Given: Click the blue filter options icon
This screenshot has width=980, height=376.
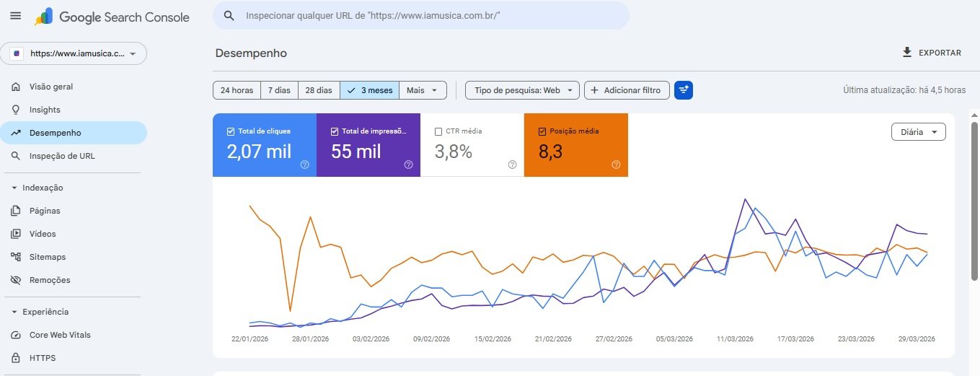Looking at the screenshot, I should coord(683,90).
